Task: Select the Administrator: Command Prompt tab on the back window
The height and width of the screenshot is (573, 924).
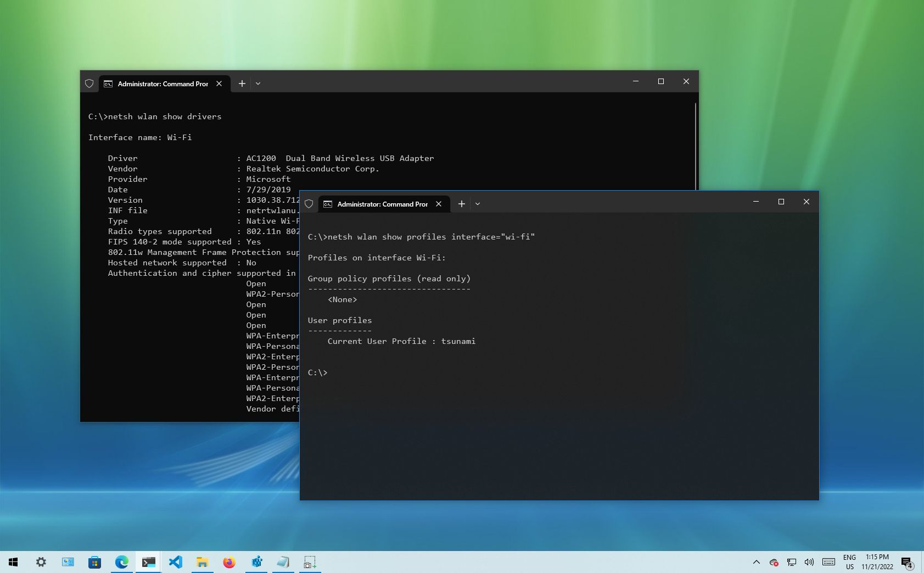Action: pyautogui.click(x=163, y=84)
